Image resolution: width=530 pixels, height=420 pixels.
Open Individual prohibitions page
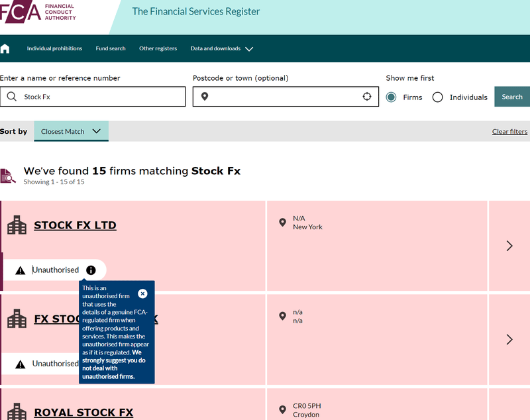coord(54,48)
